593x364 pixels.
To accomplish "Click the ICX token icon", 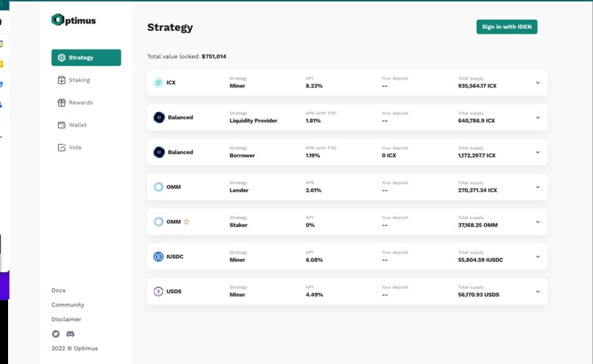I will 158,82.
